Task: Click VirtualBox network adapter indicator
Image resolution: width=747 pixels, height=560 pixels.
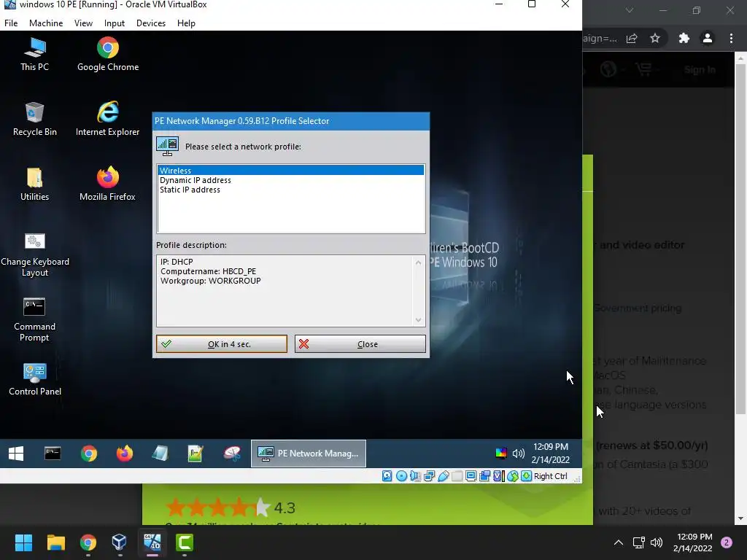Action: click(429, 476)
